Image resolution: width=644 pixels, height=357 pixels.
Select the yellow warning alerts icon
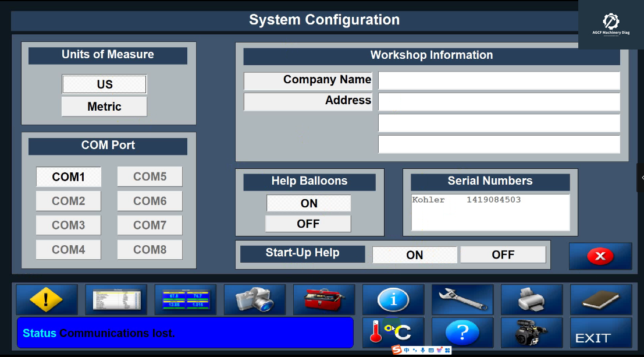[47, 299]
